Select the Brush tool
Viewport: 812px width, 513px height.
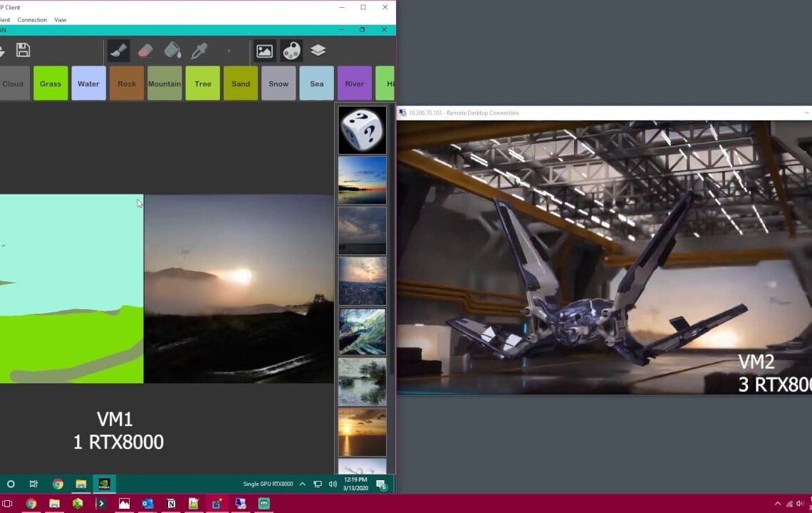pyautogui.click(x=118, y=50)
